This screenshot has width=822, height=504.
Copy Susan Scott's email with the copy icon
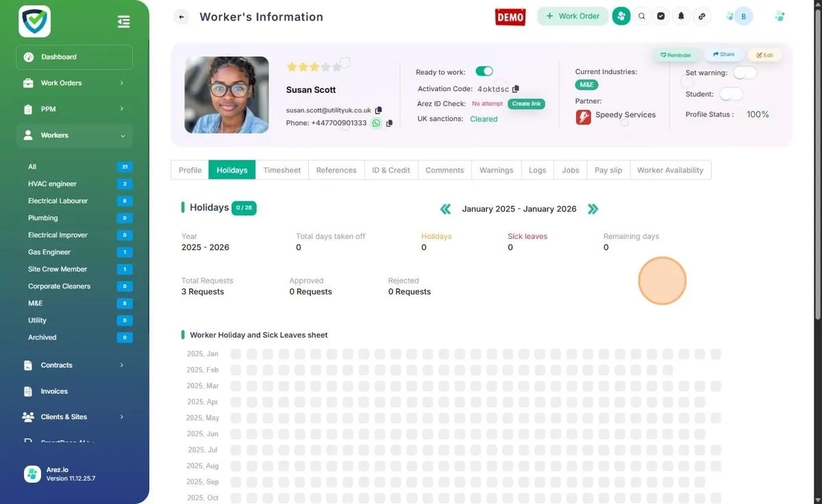coord(379,110)
